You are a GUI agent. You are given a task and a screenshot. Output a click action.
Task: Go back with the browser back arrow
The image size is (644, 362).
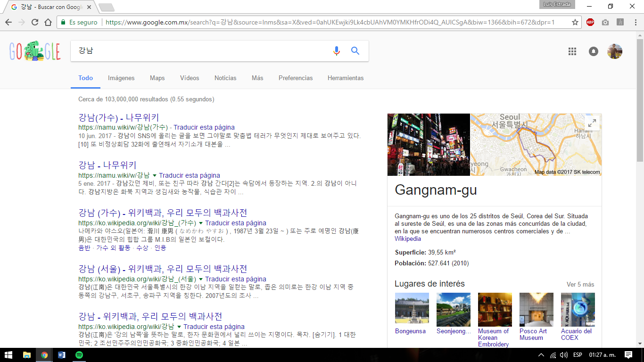click(8, 22)
